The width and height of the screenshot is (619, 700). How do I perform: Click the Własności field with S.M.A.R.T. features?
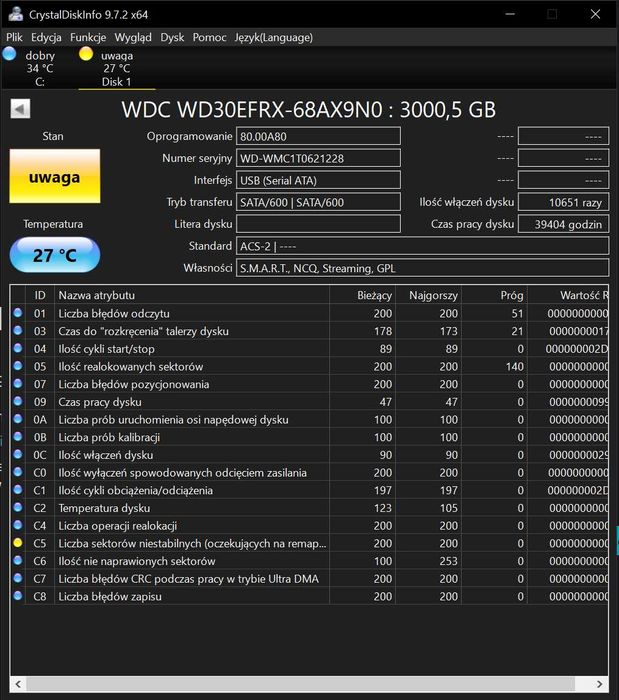coord(422,268)
